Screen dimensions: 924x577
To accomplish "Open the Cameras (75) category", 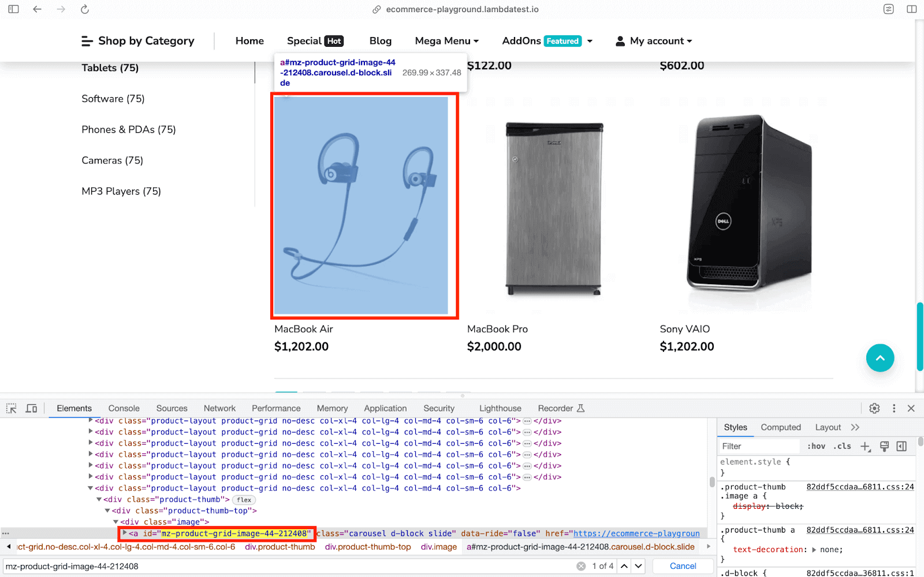I will pos(113,161).
